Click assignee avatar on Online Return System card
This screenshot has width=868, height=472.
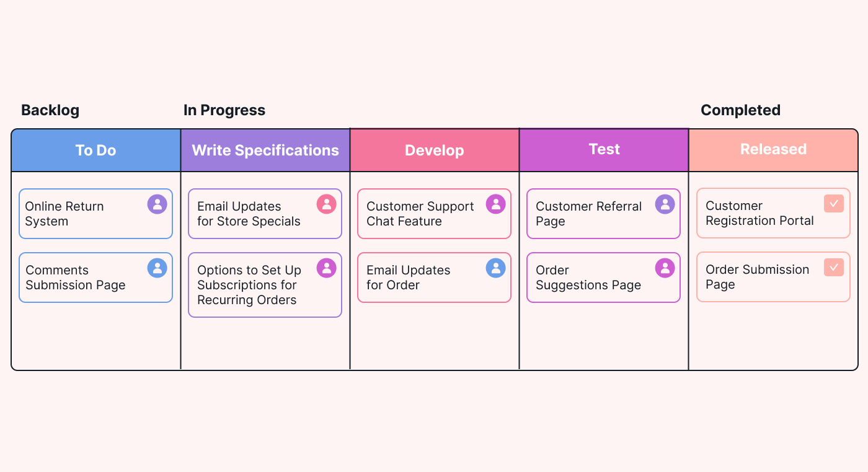157,204
